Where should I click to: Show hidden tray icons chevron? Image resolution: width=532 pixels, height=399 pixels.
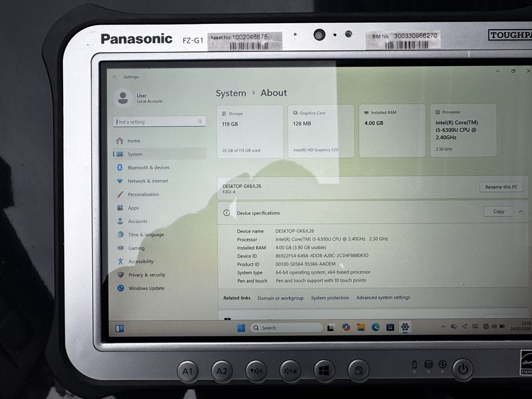pos(443,327)
